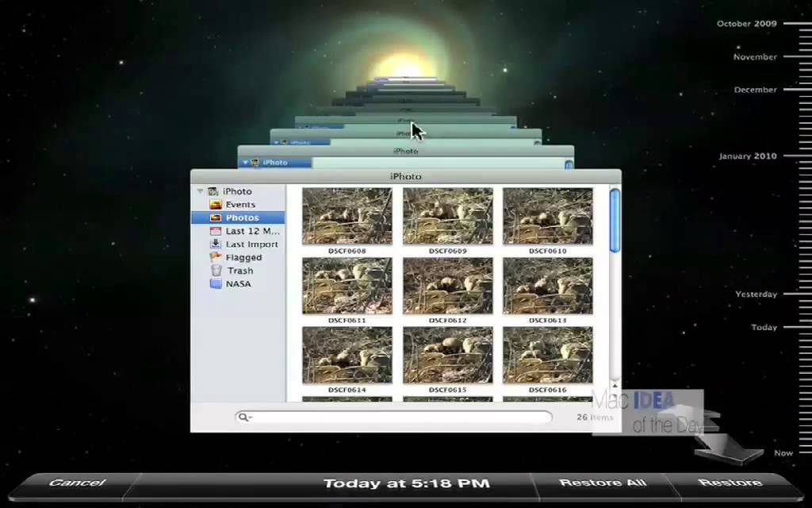Click the Today at 5:18 PM label
Image resolution: width=812 pixels, height=508 pixels.
click(407, 483)
